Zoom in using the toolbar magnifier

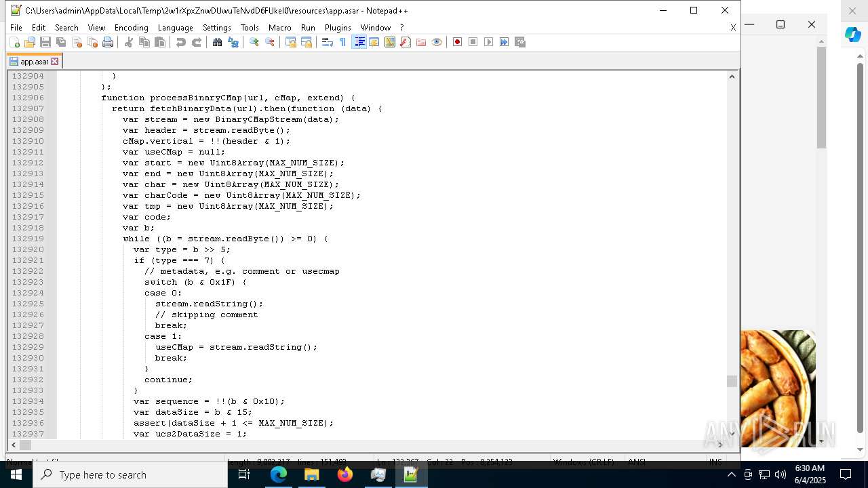pyautogui.click(x=254, y=42)
